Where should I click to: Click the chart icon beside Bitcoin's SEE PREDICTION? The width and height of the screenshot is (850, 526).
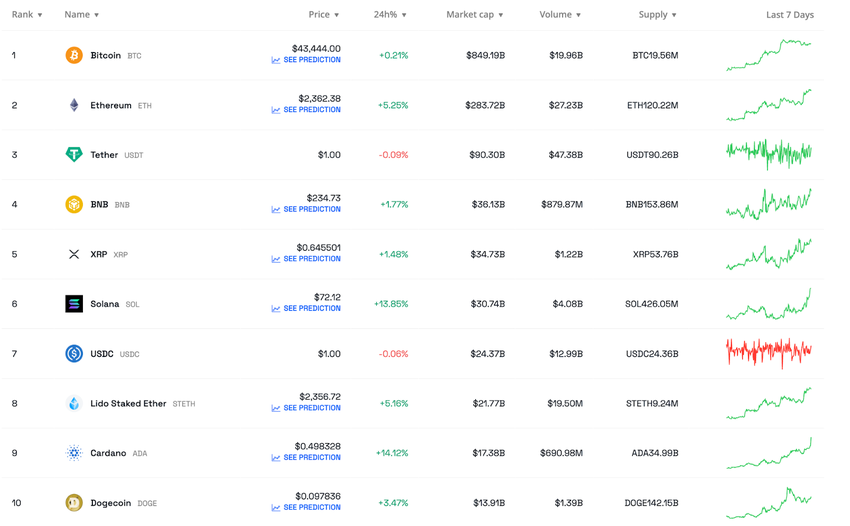[x=276, y=60]
